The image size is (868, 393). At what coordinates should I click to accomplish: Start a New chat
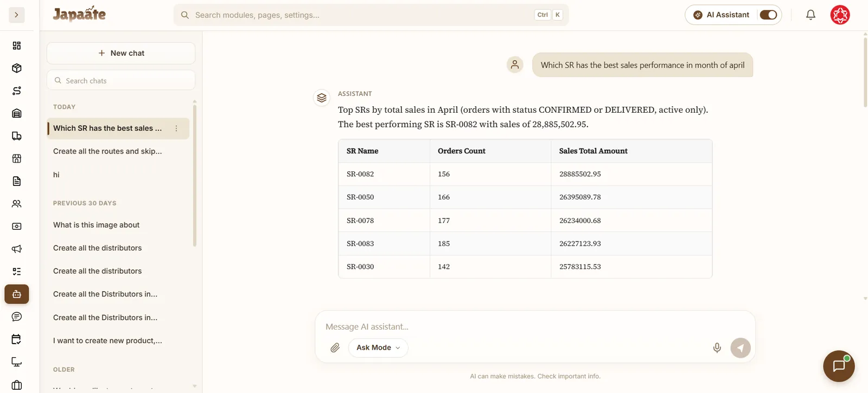tap(121, 53)
